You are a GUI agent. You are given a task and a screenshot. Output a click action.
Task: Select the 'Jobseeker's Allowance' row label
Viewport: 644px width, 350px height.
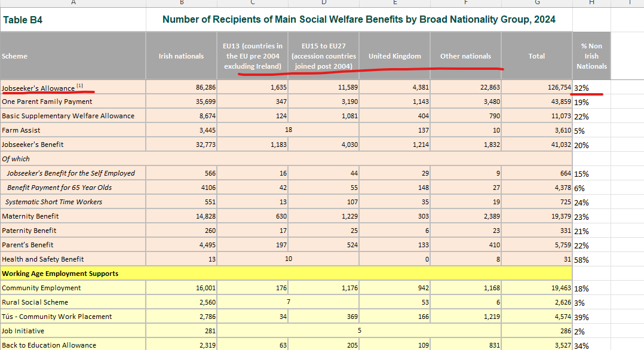coord(73,87)
